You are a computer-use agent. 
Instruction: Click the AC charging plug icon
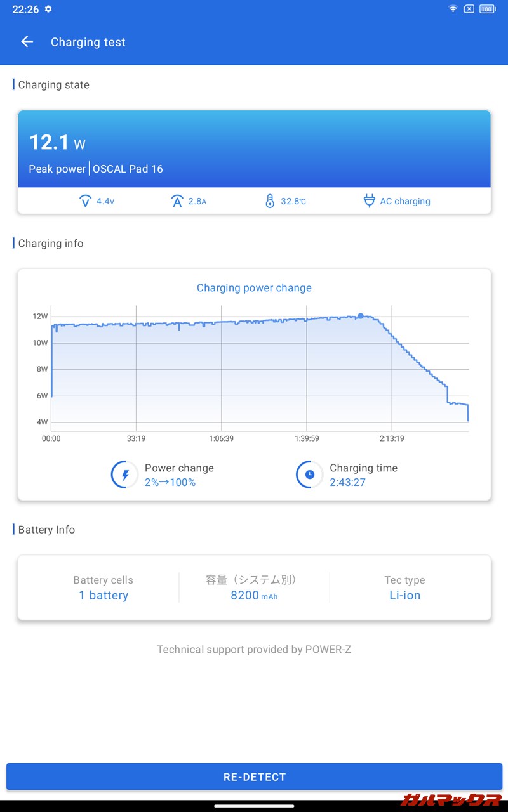pyautogui.click(x=369, y=201)
